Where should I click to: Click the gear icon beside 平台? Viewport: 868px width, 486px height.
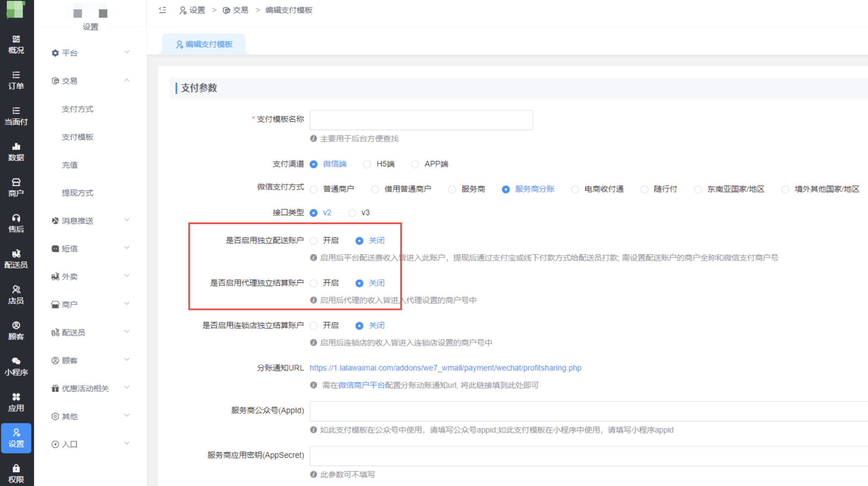(x=55, y=53)
